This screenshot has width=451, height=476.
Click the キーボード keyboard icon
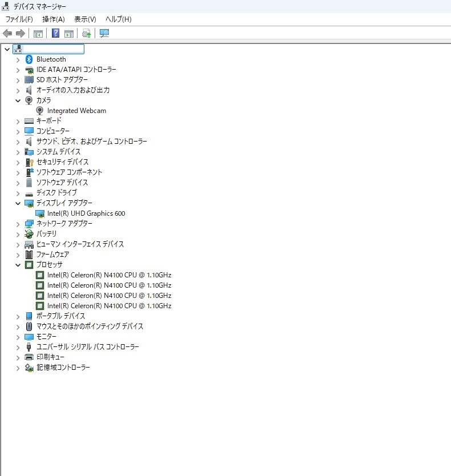coord(29,121)
